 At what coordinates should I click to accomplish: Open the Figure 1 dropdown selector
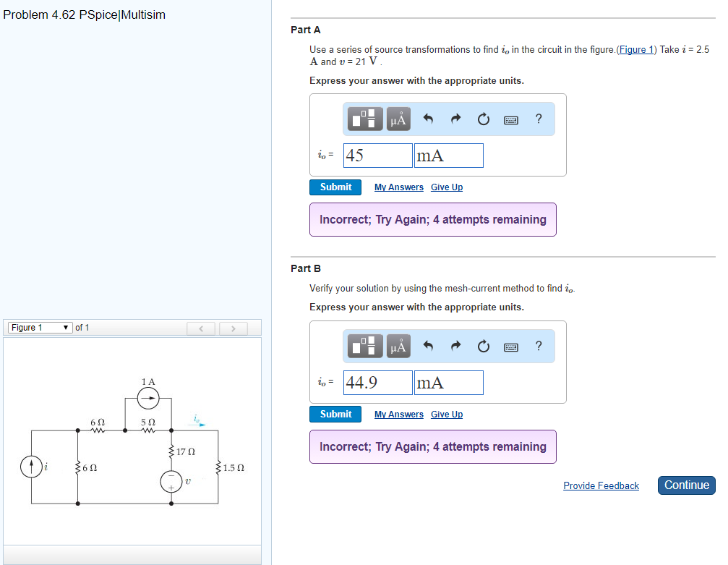[39, 327]
